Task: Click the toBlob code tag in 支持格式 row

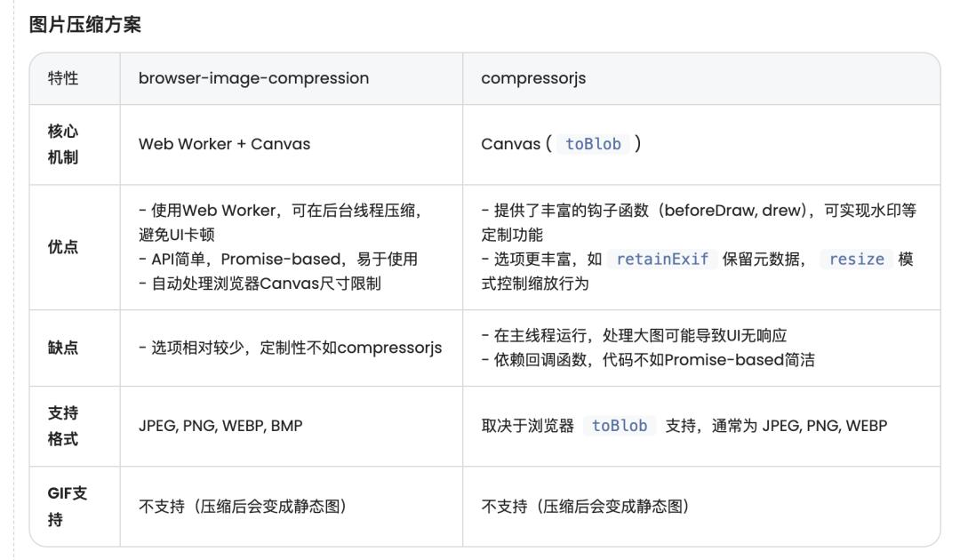Action: pyautogui.click(x=620, y=426)
